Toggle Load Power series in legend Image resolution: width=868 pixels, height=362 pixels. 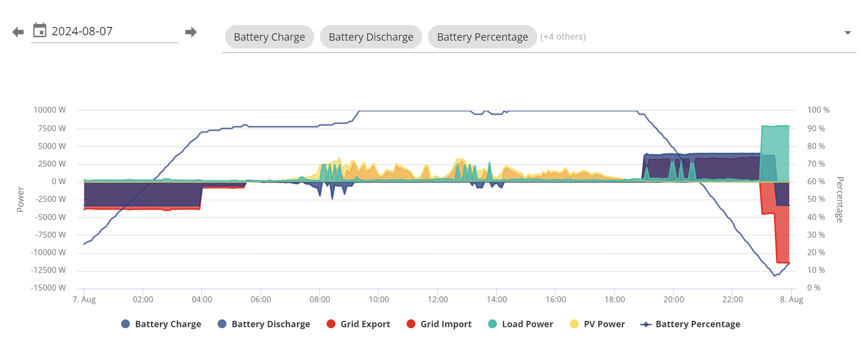521,324
